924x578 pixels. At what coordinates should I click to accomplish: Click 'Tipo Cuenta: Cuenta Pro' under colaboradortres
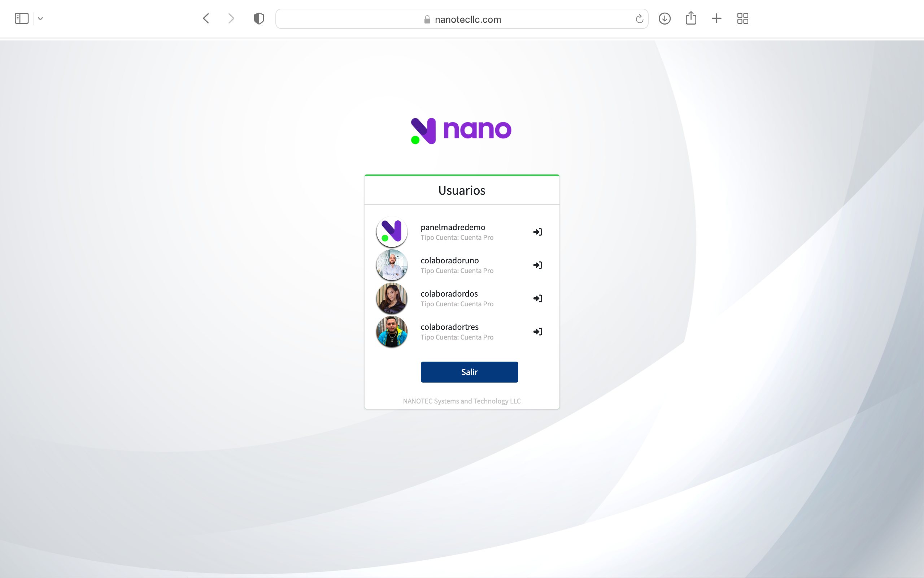tap(457, 337)
